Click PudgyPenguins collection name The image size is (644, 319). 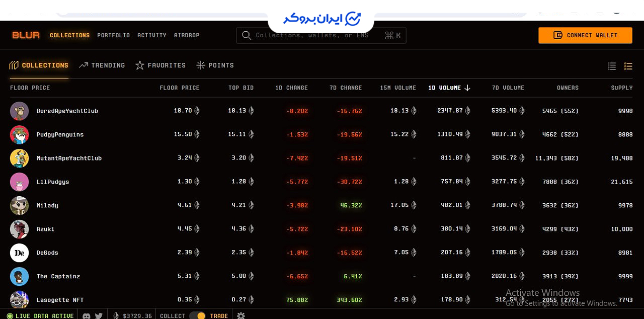[60, 134]
